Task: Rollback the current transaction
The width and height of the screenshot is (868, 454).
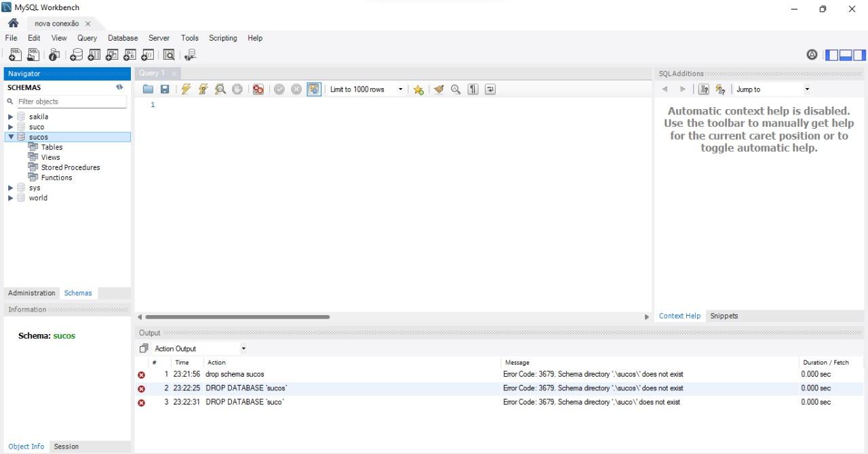Action: 296,89
